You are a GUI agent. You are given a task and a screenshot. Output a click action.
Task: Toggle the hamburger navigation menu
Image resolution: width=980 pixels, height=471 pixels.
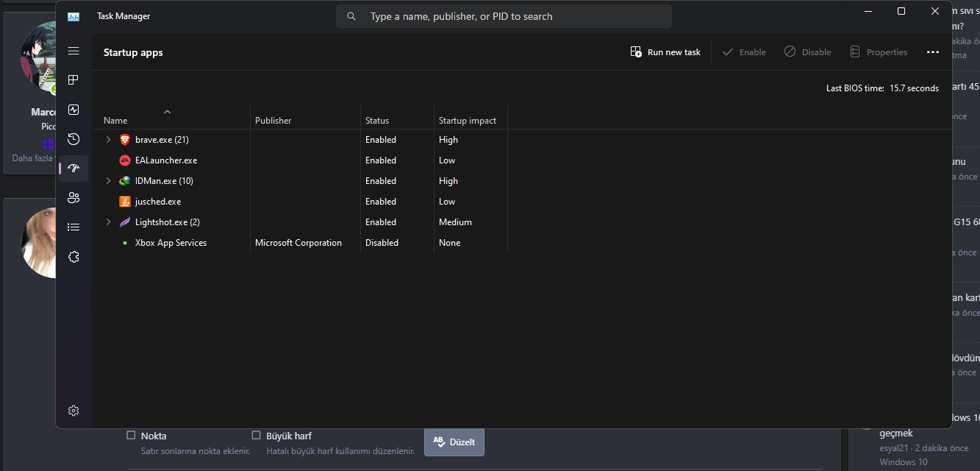click(x=74, y=51)
